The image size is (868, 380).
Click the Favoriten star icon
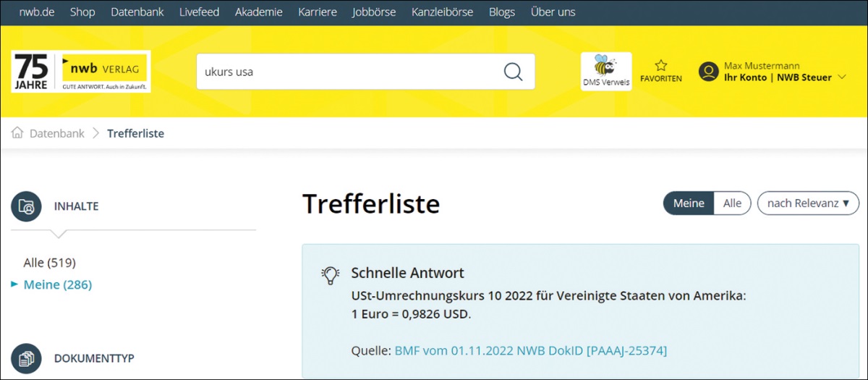[660, 66]
